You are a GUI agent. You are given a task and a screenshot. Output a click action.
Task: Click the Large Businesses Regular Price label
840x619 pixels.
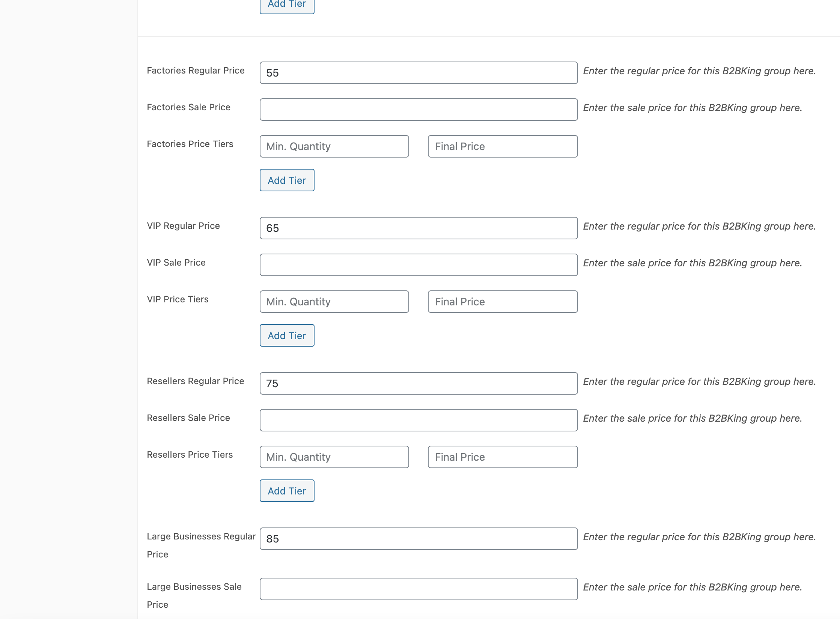(201, 545)
